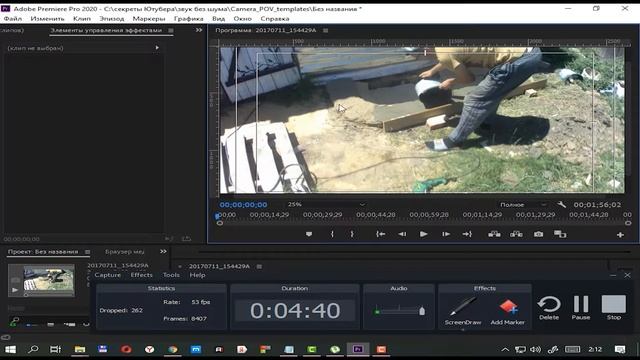
Task: Open the timeline 20170711_154429A panel menu
Action: (x=259, y=266)
